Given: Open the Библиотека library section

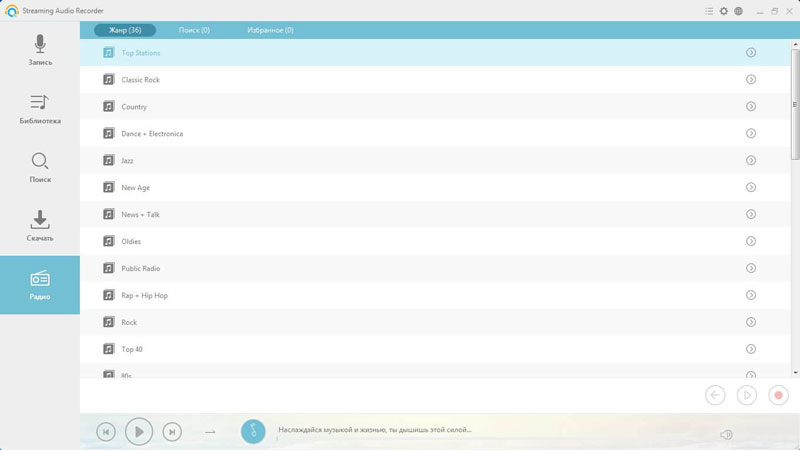Looking at the screenshot, I should (x=40, y=109).
